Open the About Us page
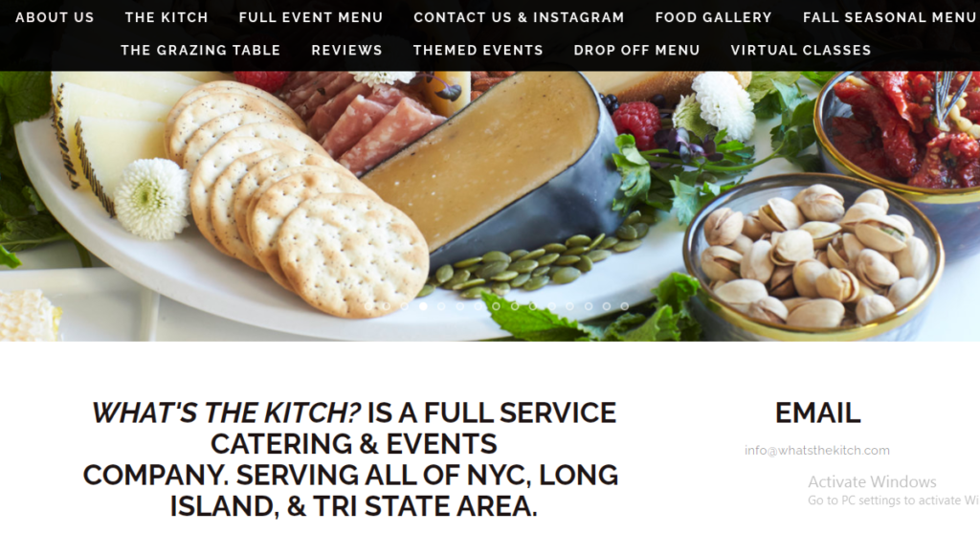 click(x=55, y=17)
